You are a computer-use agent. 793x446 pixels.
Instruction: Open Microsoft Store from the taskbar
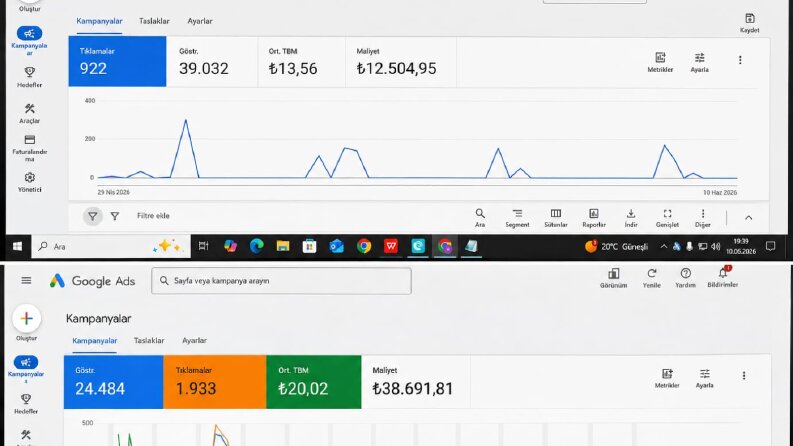(x=310, y=246)
